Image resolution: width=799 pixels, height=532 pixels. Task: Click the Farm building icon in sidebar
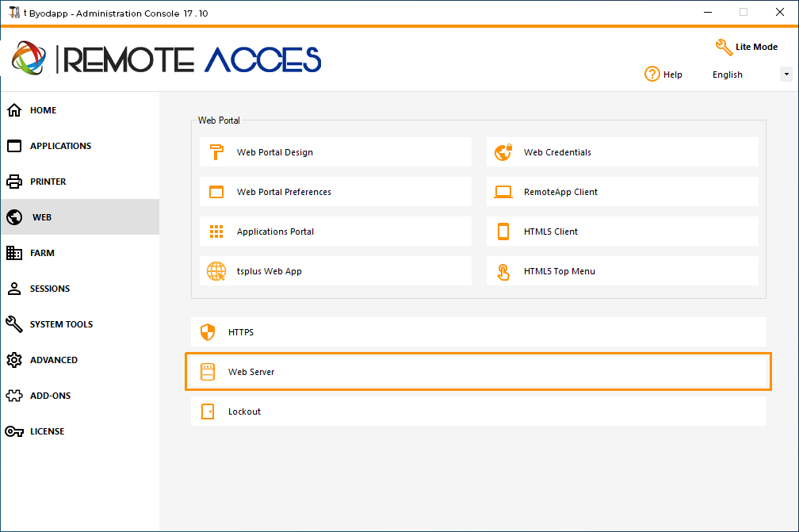14,253
